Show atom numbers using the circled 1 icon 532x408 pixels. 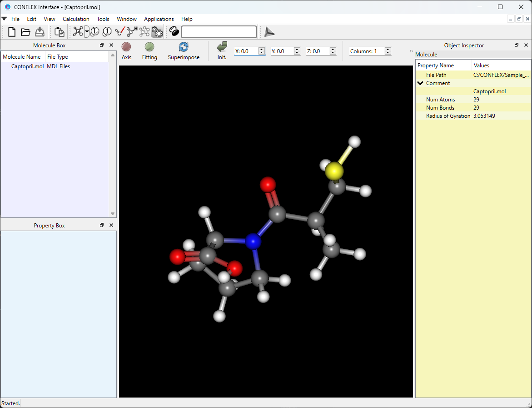click(x=106, y=32)
